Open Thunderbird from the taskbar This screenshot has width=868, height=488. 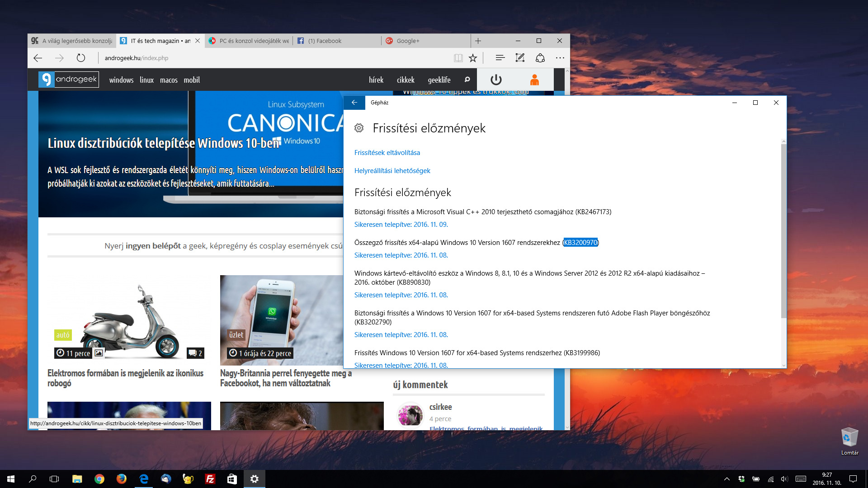pos(166,479)
